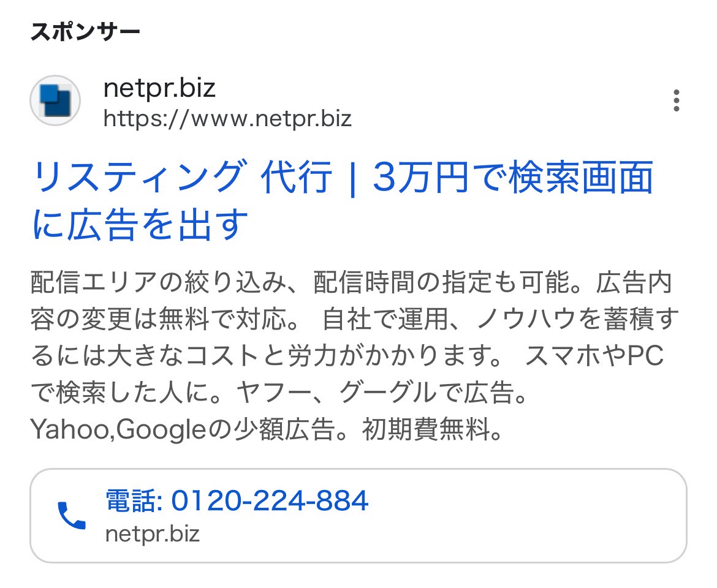
Task: Click the https://www.netpr.biz URL
Action: pos(228,119)
